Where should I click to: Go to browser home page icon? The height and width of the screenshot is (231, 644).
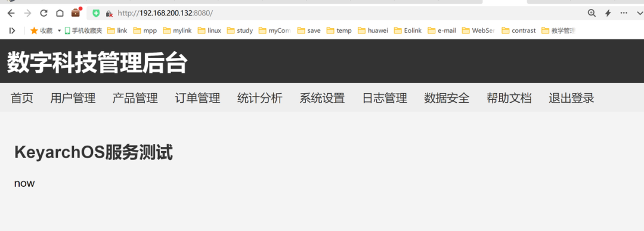coord(60,13)
